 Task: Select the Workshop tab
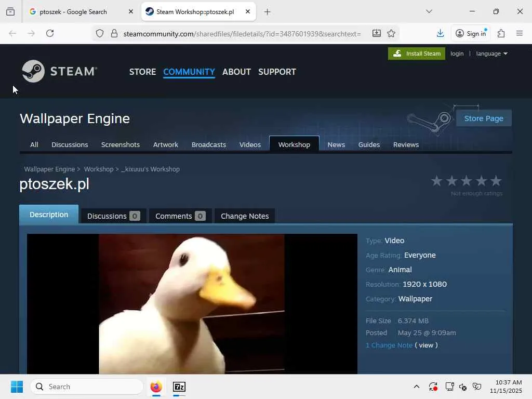coord(294,144)
